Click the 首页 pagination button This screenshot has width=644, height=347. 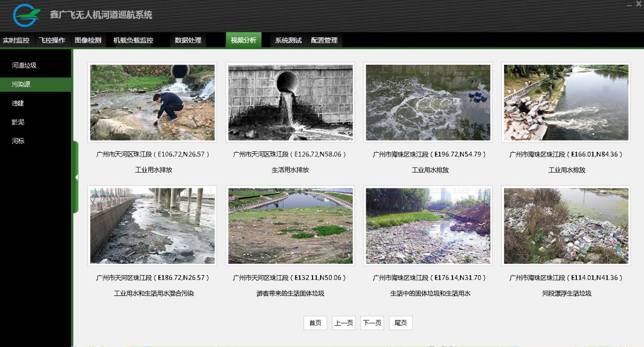315,323
